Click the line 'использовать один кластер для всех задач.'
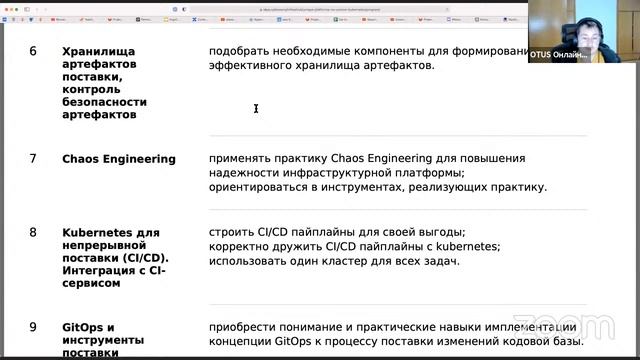Viewport: 640px width, 360px height. tap(334, 261)
